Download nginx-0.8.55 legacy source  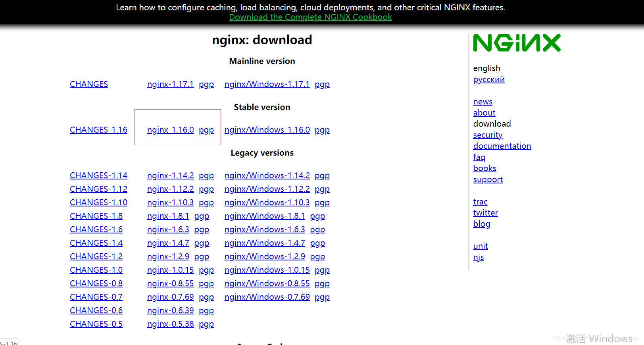click(x=170, y=283)
